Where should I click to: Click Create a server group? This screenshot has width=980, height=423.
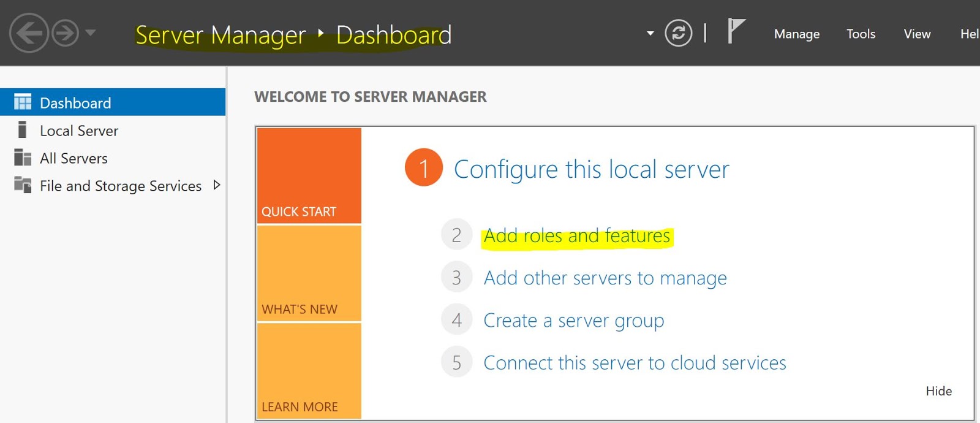pos(574,321)
